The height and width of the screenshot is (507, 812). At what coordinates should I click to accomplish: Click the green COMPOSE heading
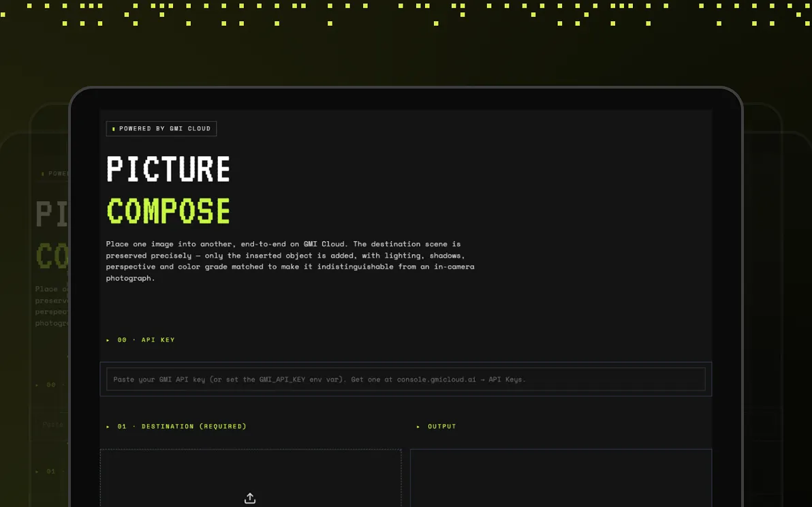tap(168, 211)
